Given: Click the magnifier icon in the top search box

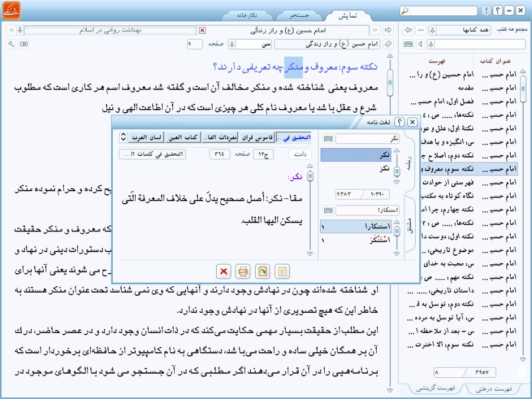Looking at the screenshot, I should 405,11.
